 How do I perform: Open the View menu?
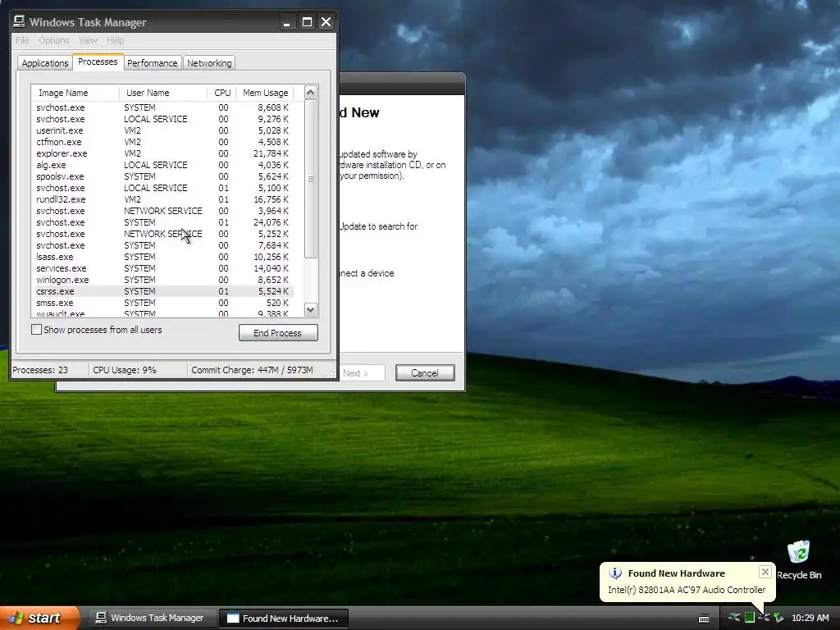(x=88, y=40)
